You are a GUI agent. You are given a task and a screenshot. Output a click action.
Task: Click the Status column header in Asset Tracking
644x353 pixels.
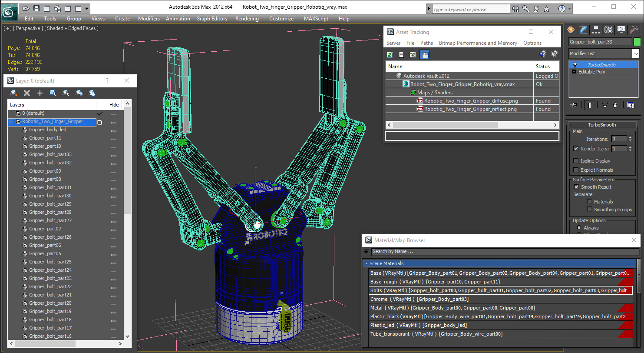tap(546, 67)
